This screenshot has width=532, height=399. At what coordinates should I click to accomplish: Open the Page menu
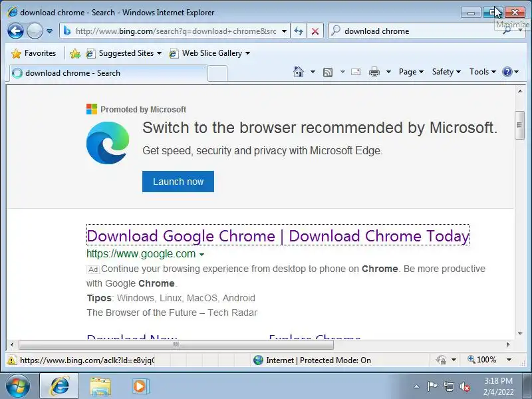pos(411,72)
